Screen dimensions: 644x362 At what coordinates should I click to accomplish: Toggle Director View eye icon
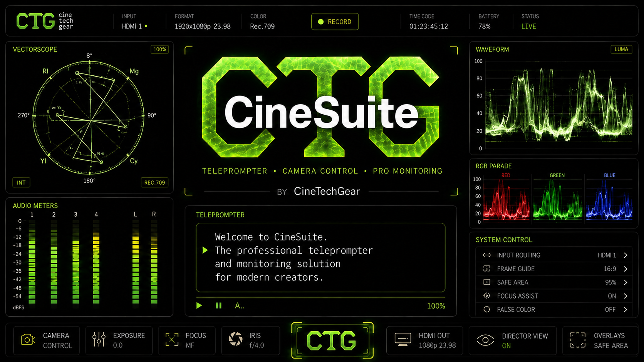pyautogui.click(x=485, y=340)
